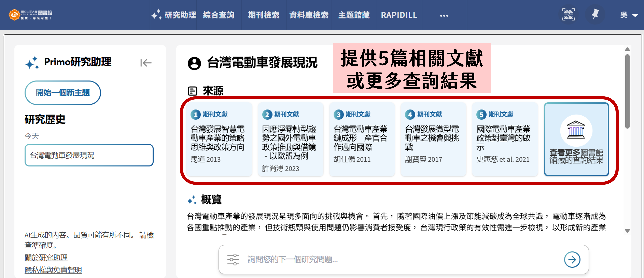Open 隱私權與免責聲明 link
This screenshot has width=644, height=278.
53,270
